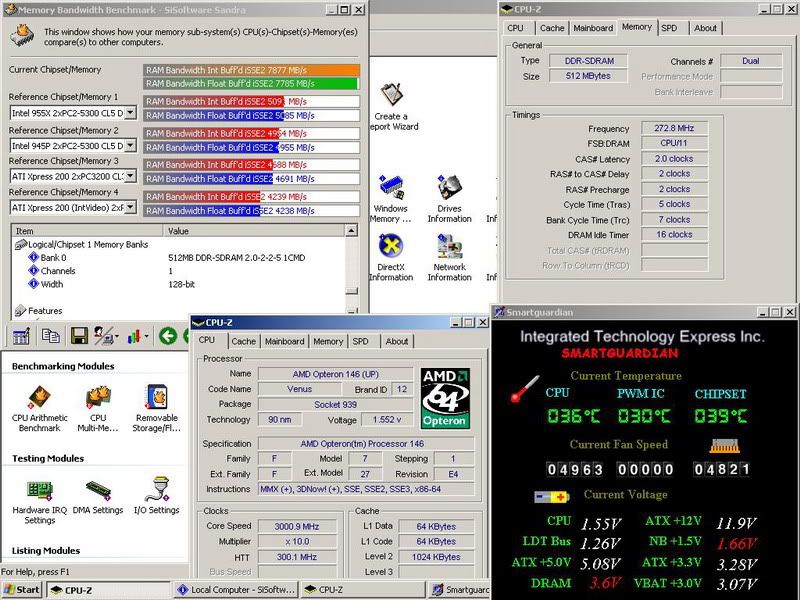Click the Save floppy disk toolbar icon
This screenshot has height=600, width=800.
(x=79, y=336)
